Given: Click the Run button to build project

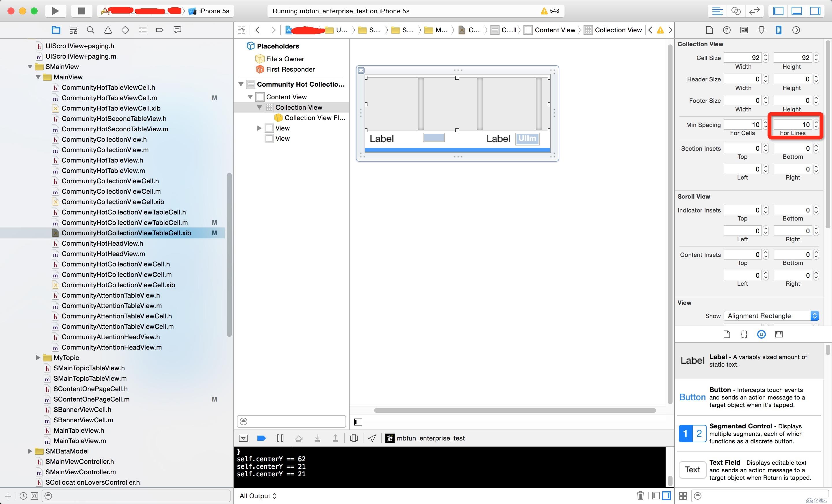Looking at the screenshot, I should [55, 10].
